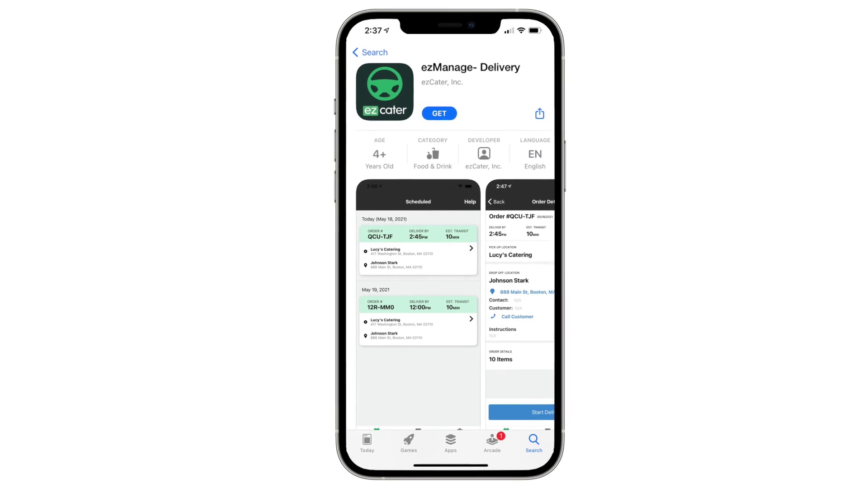Tap the Developer ezCater profile icon
Image resolution: width=868 pixels, height=488 pixels.
(483, 154)
